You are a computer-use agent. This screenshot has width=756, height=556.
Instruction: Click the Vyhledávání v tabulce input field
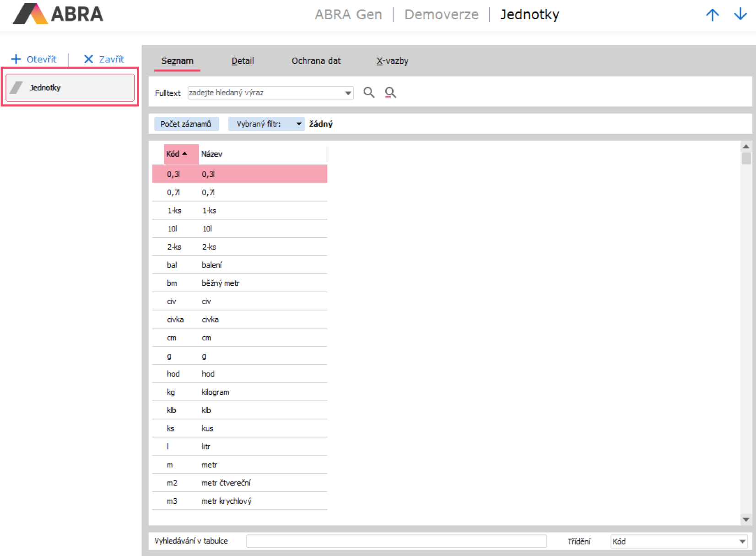point(396,541)
